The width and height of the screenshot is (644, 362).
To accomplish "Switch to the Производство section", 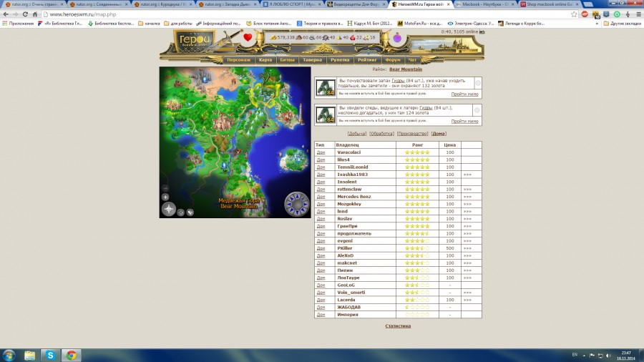I will coord(412,133).
